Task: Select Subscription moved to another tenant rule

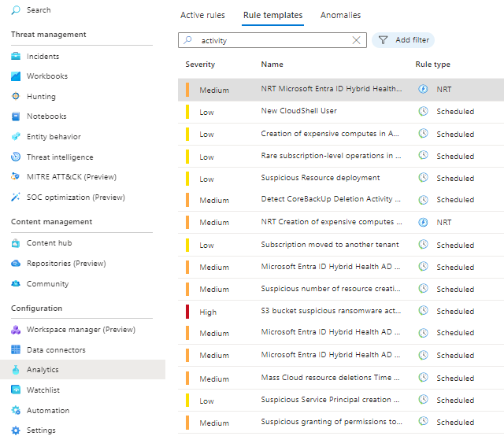Action: click(x=330, y=245)
